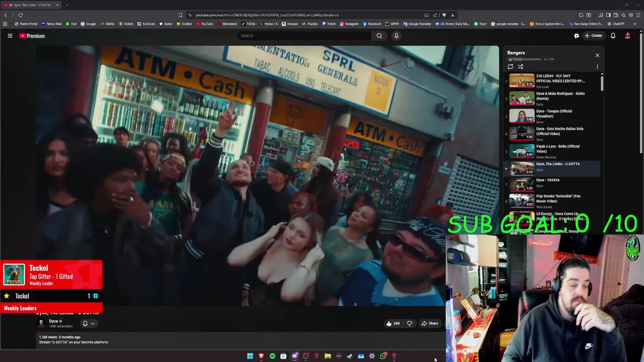Select Pajak x Lara - Bella video
This screenshot has height=362, width=644.
pos(552,151)
